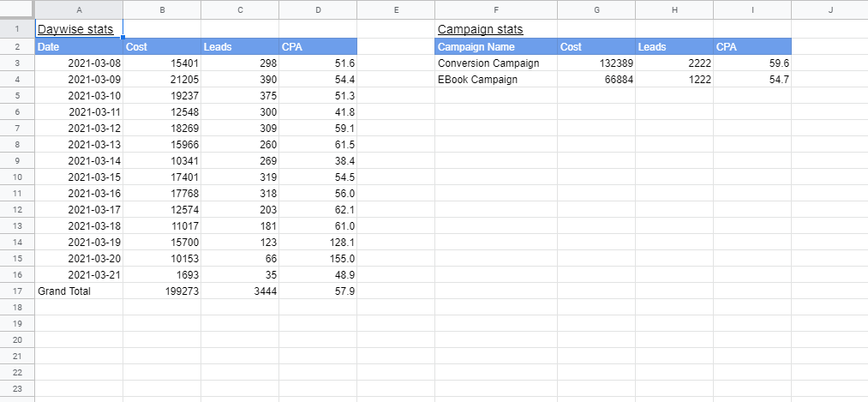Select the cell with cost 199273
This screenshot has height=402, width=868.
162,291
